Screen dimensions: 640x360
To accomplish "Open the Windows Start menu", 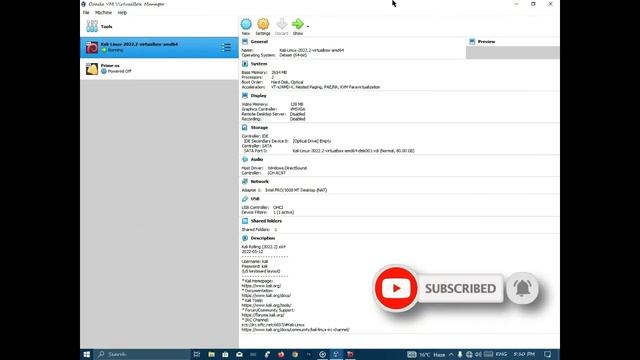I will (x=87, y=354).
